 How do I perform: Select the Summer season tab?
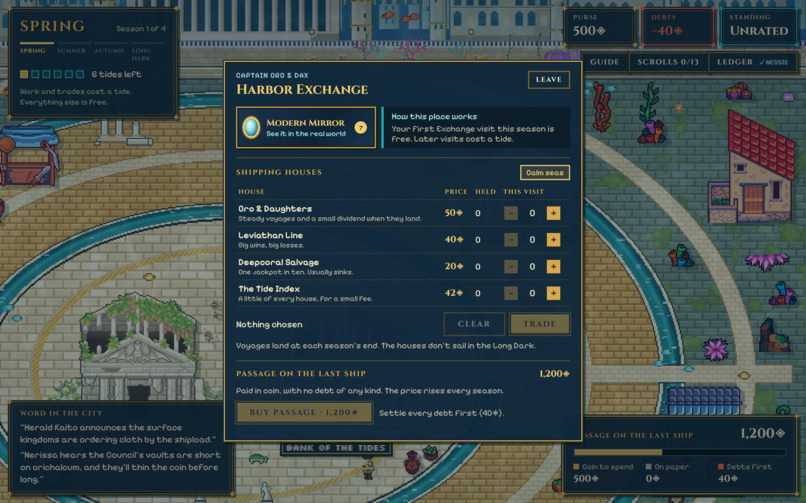(71, 51)
